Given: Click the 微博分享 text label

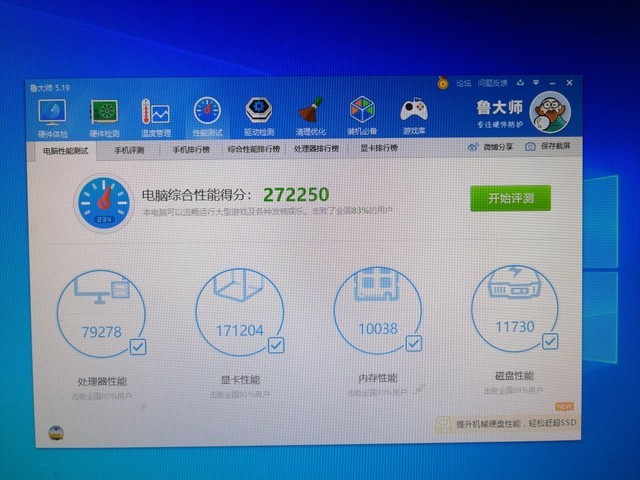Looking at the screenshot, I should pos(498,147).
